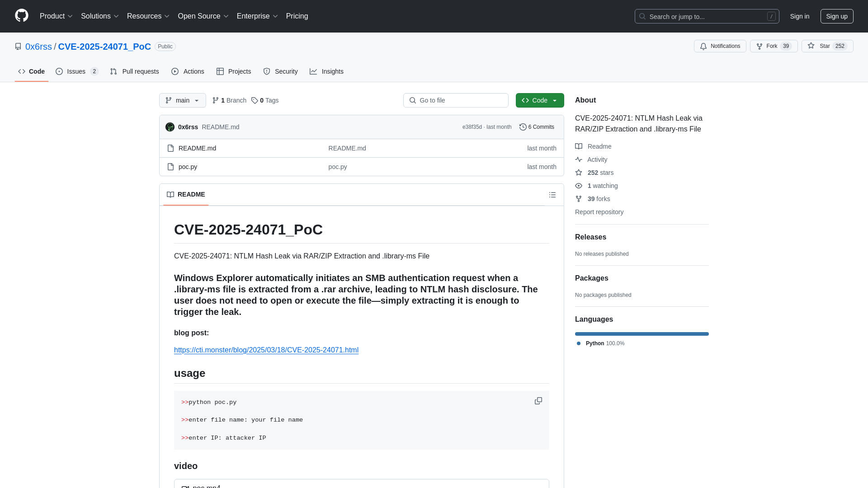868x488 pixels.
Task: Click the Sign up button
Action: (836, 16)
